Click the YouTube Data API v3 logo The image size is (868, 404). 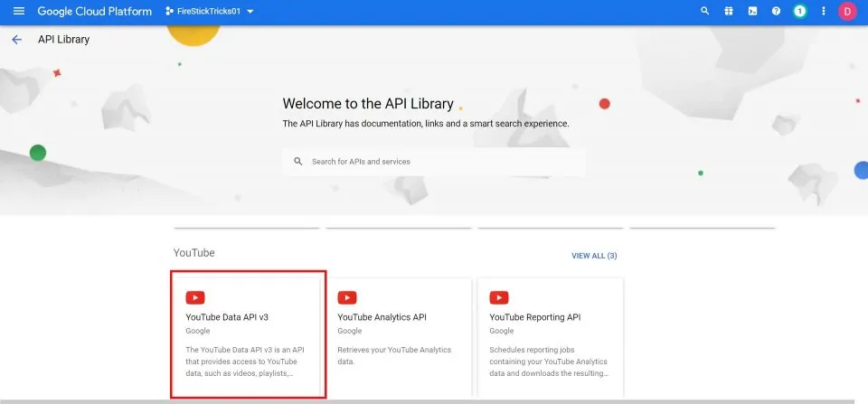(195, 297)
